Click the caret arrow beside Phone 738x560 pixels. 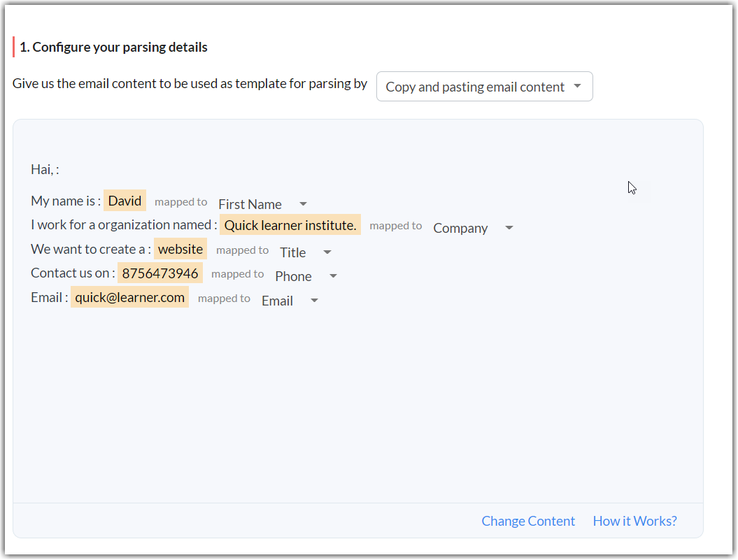(x=333, y=276)
